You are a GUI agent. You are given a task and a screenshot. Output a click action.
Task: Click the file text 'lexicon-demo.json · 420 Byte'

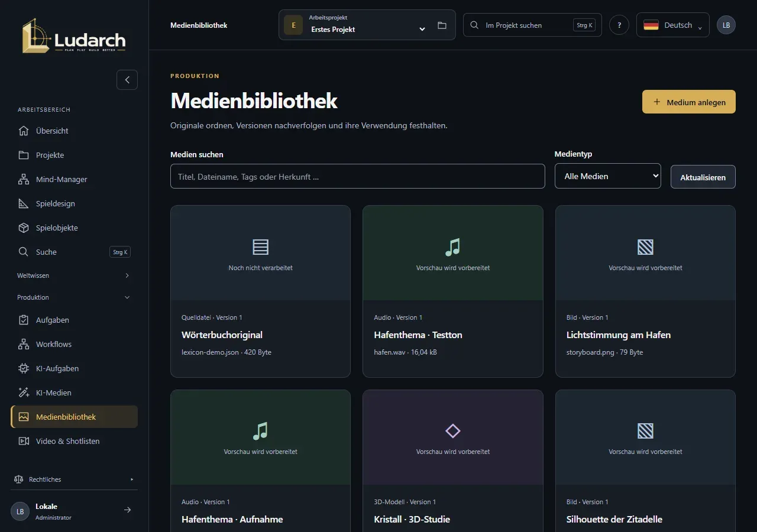pos(227,352)
